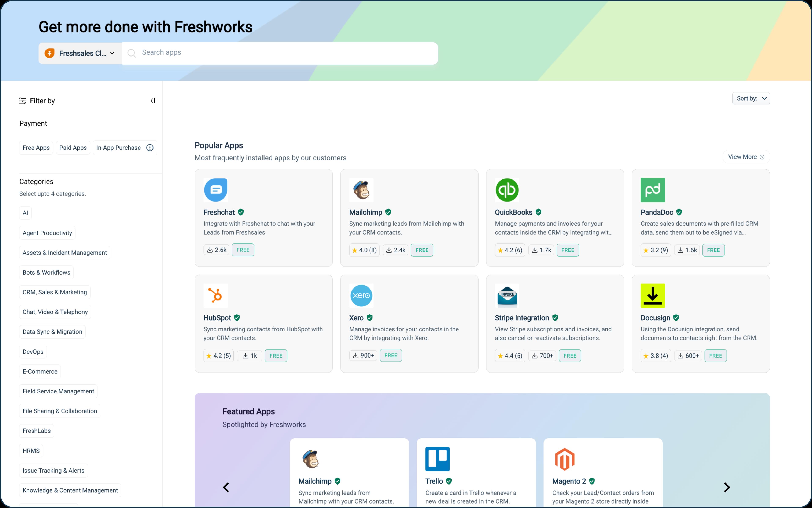
Task: Select File Sharing & Collaboration category
Action: pyautogui.click(x=60, y=411)
